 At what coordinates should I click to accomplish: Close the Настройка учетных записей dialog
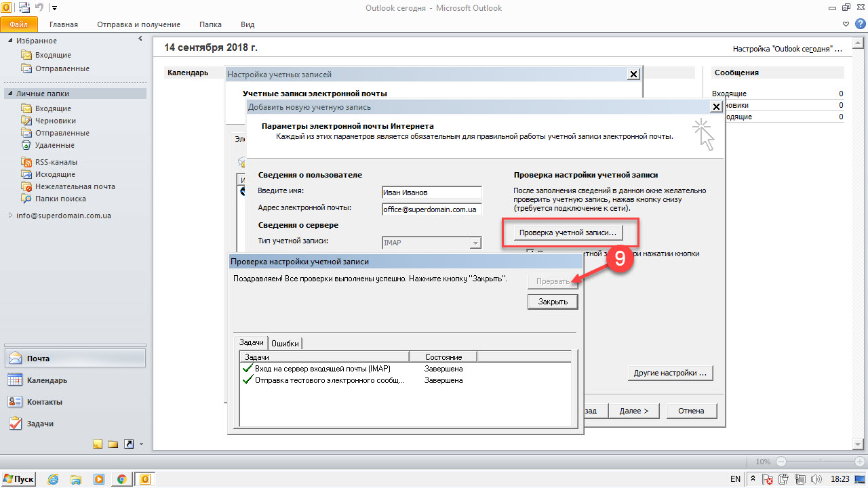click(x=633, y=75)
